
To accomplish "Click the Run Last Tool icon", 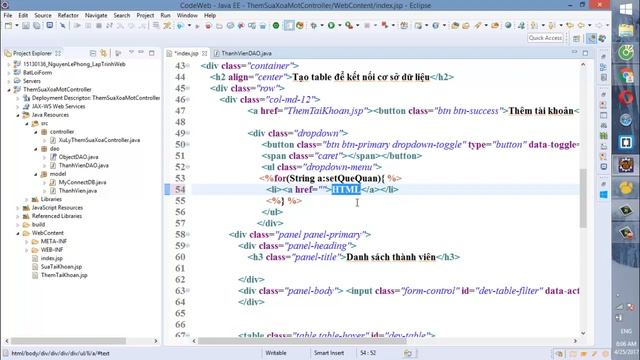I will pos(349,26).
